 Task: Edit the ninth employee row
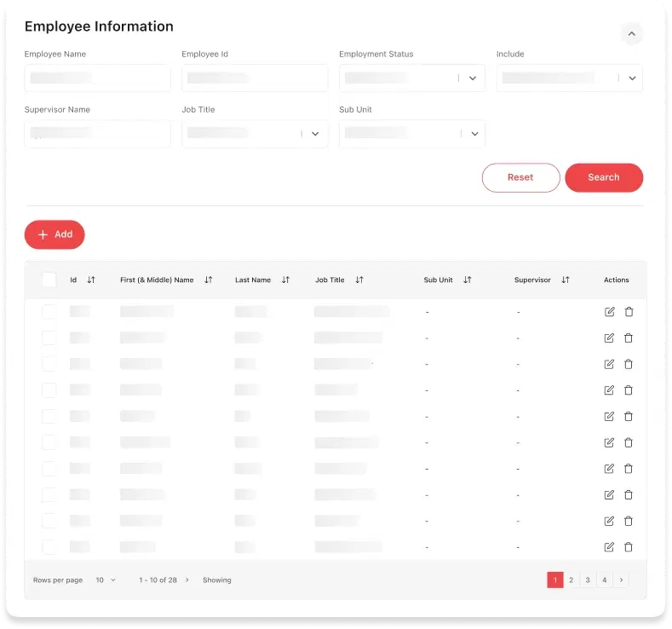(609, 521)
